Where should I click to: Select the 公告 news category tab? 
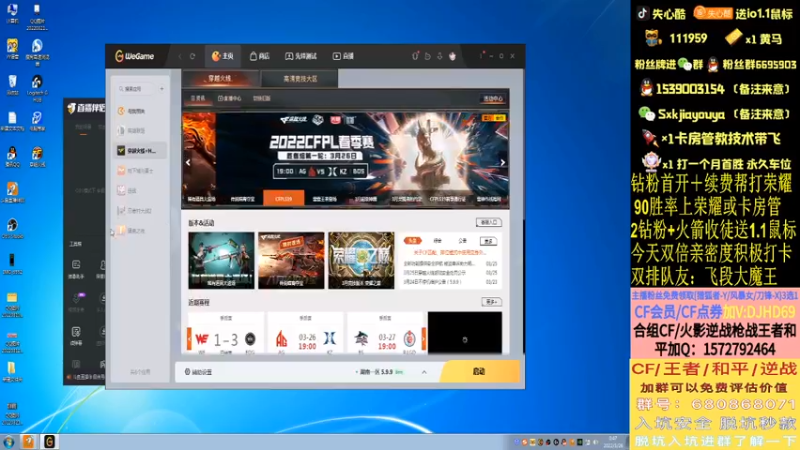click(462, 240)
